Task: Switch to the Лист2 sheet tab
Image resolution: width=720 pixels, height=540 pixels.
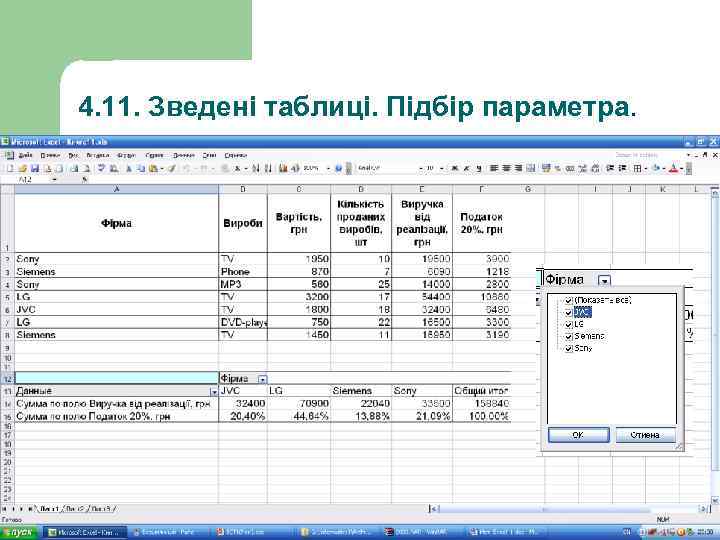Action: (76, 509)
